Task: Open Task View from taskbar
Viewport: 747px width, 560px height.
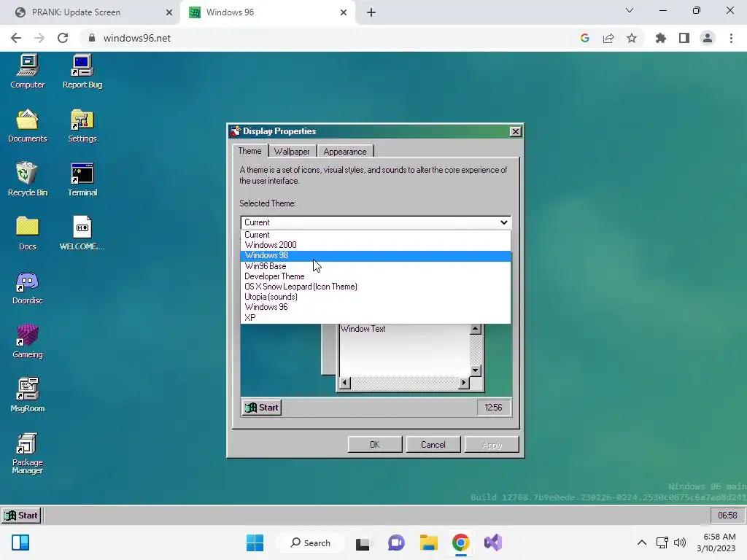Action: tap(363, 542)
